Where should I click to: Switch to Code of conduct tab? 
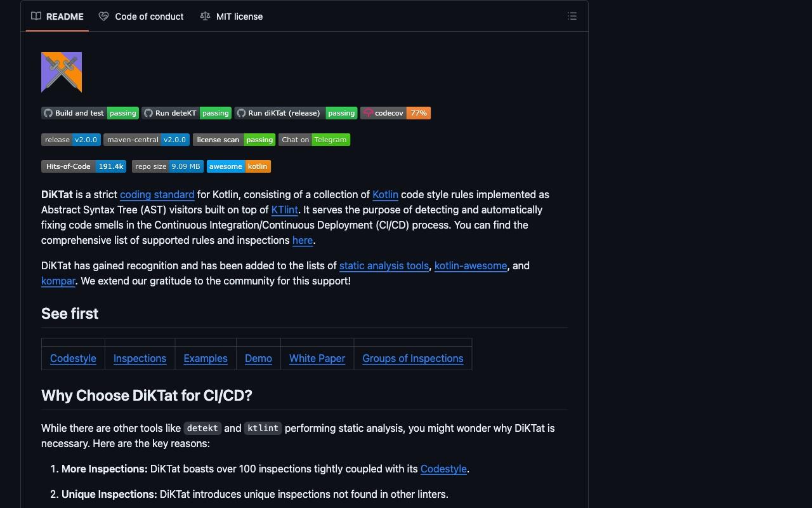click(141, 17)
